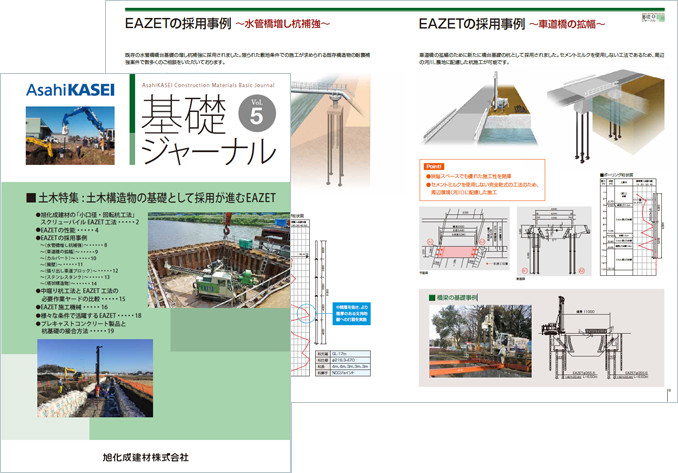Click the 基礎ジャーナル cover title
Viewport: 678px width, 473px height.
point(208,130)
